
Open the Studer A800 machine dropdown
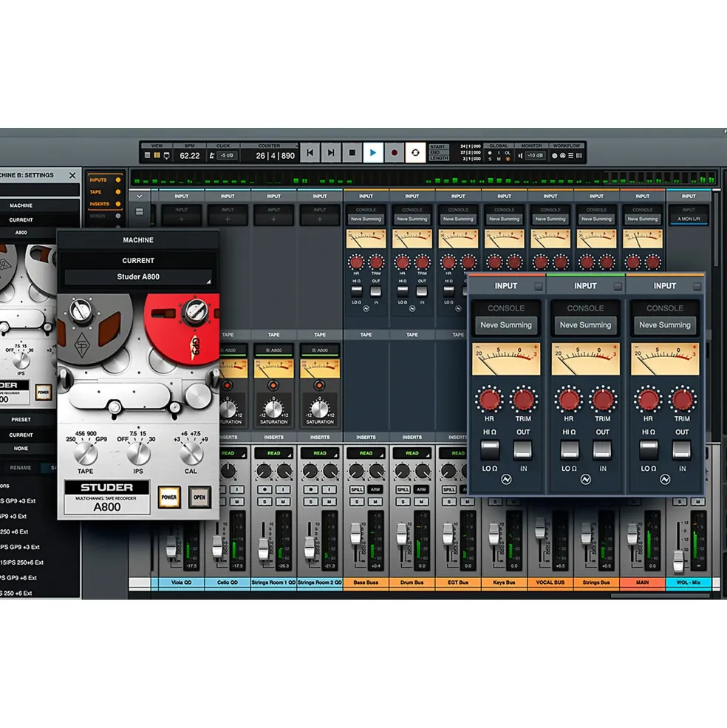[x=138, y=276]
